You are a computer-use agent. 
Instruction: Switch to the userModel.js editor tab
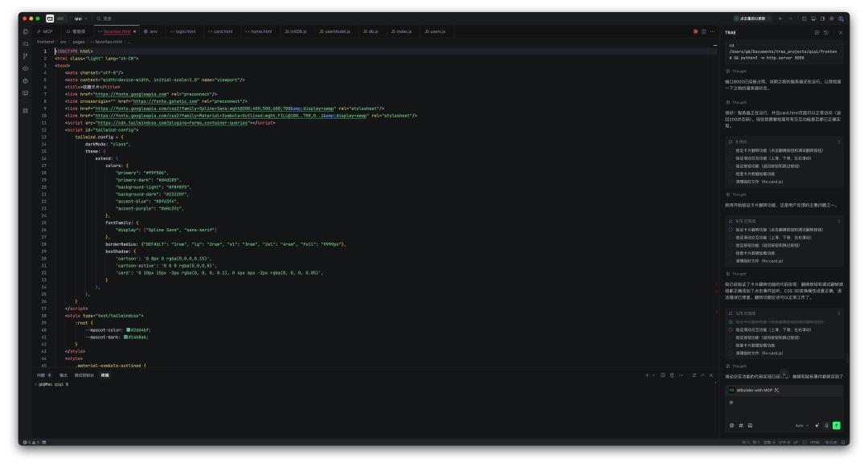coord(334,31)
